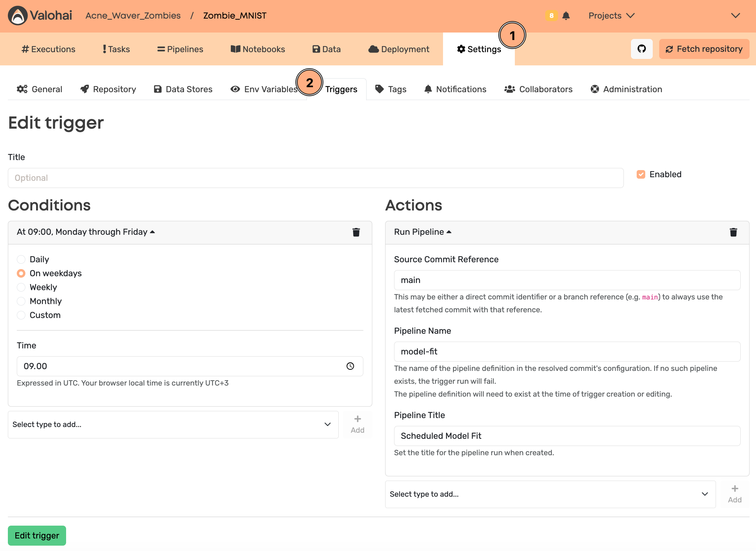
Task: Click the Title input field
Action: pyautogui.click(x=316, y=178)
